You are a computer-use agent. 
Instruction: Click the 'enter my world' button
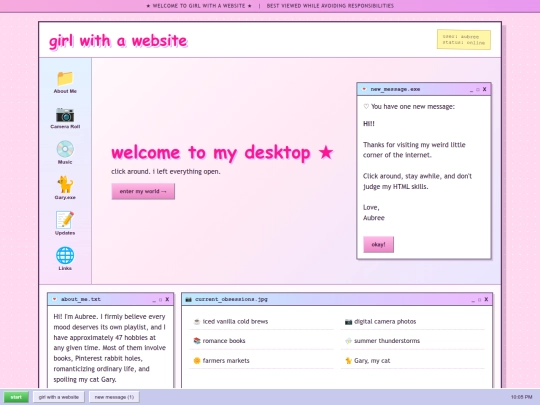[x=143, y=191]
